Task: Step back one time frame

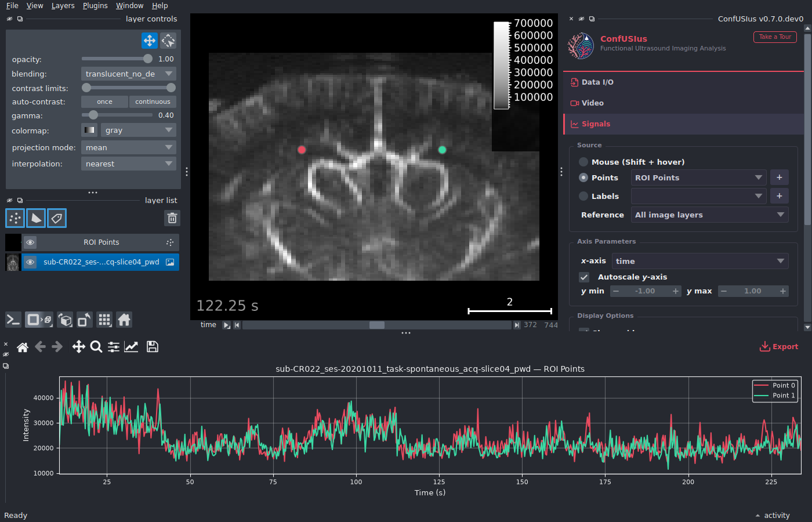Action: click(237, 325)
